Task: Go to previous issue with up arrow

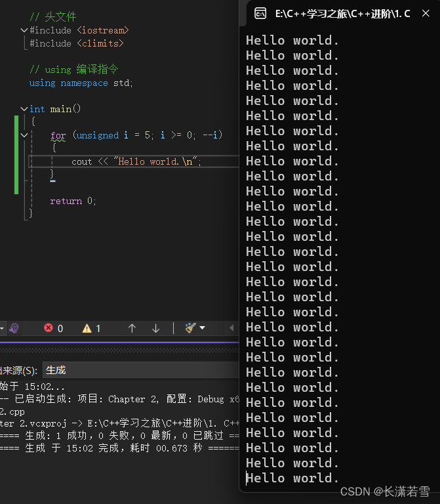Action: pos(132,328)
